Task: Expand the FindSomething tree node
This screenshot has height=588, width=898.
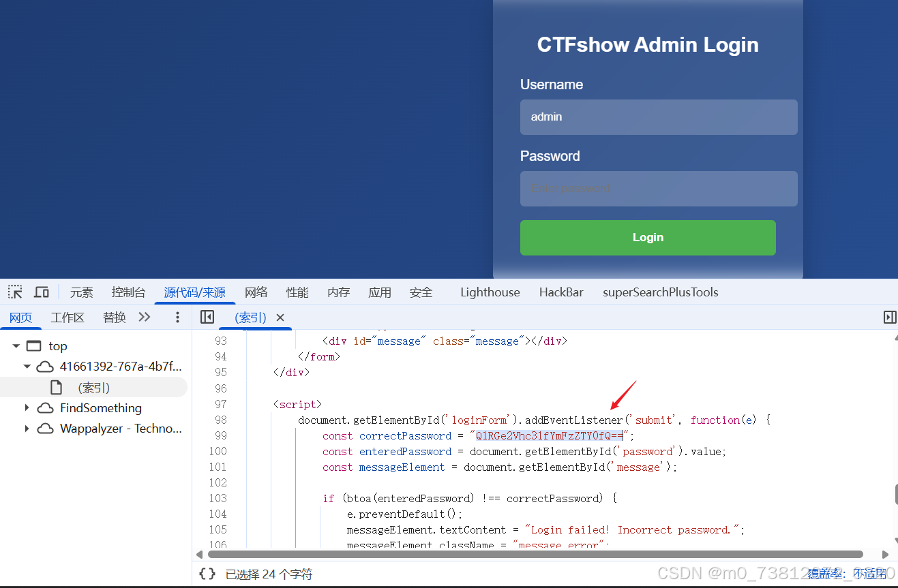Action: pyautogui.click(x=27, y=408)
